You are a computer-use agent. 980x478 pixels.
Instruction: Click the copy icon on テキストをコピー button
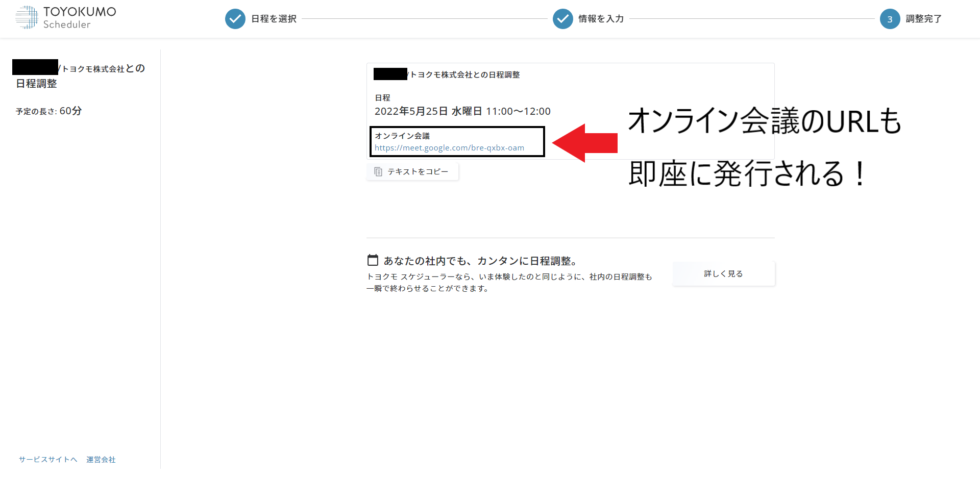pos(378,171)
